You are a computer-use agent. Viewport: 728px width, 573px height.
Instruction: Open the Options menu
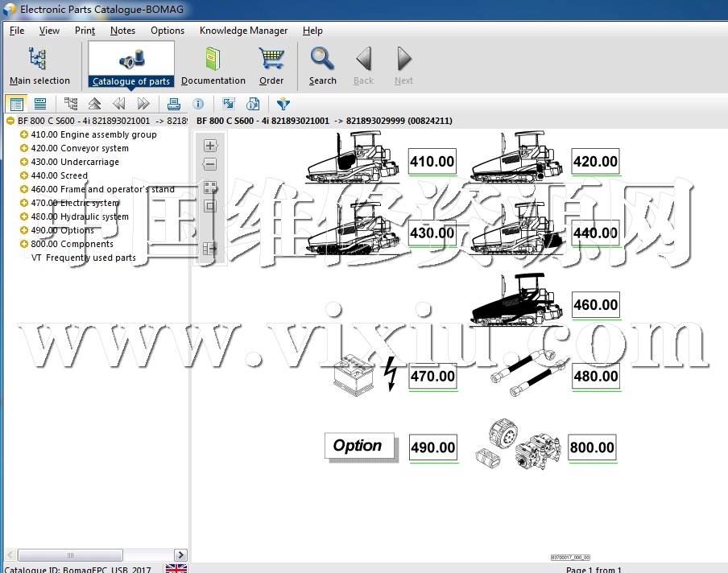168,31
